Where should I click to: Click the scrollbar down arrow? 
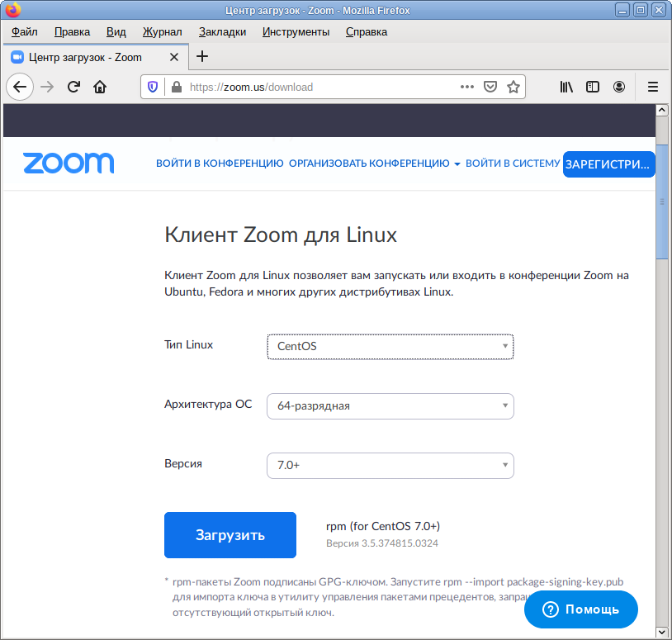tap(662, 632)
